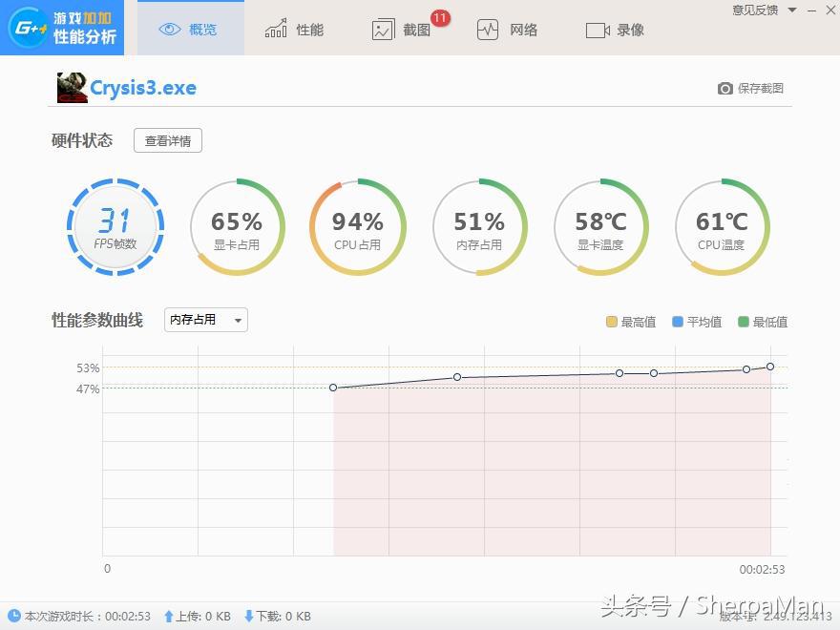The image size is (840, 630).
Task: Click the eye icon in overview tab
Action: click(x=170, y=29)
